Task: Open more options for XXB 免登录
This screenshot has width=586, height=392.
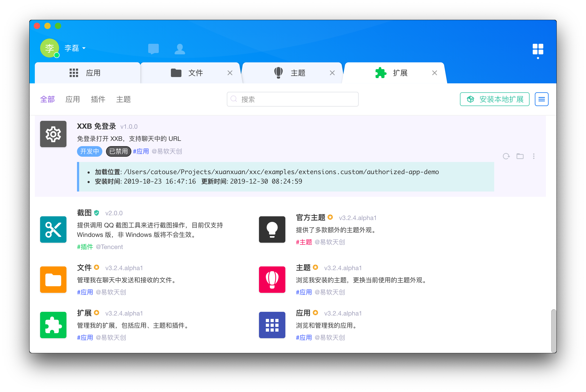Action: (x=534, y=156)
